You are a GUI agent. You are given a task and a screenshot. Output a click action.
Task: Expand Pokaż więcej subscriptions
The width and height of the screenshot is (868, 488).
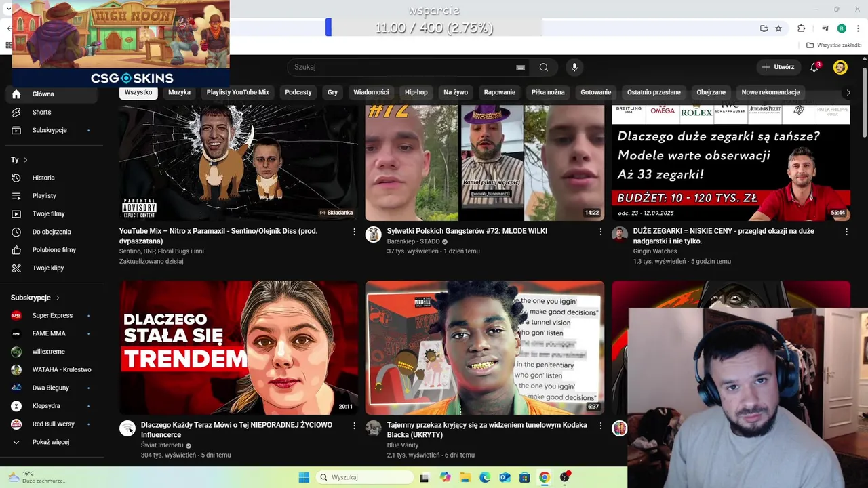point(52,442)
